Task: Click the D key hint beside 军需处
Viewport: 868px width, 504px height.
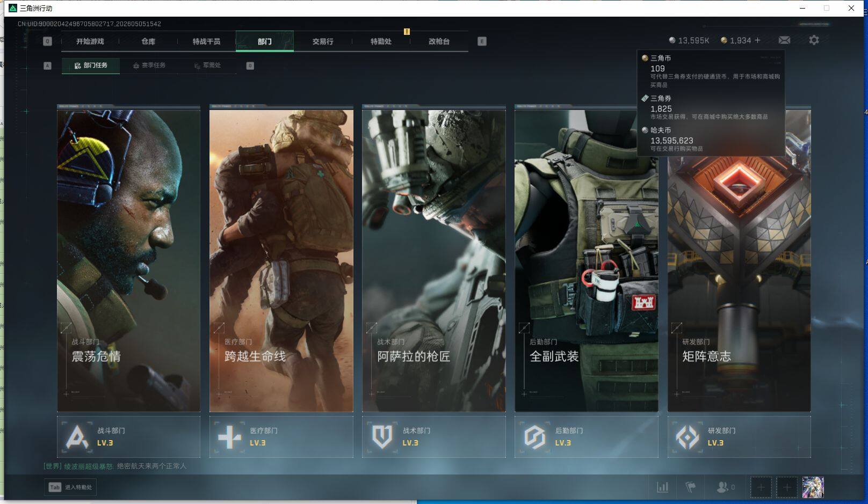Action: pyautogui.click(x=250, y=65)
